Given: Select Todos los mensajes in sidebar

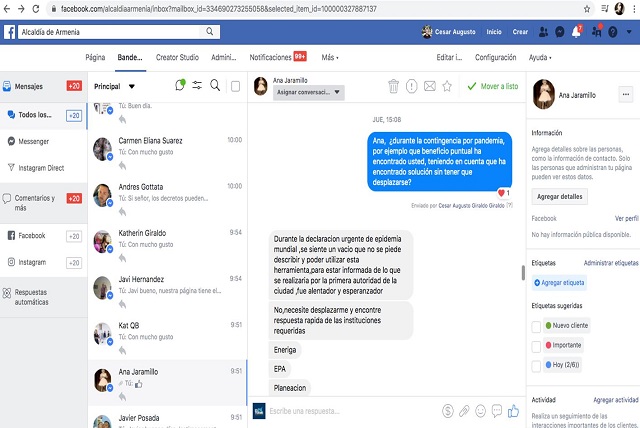Looking at the screenshot, I should 44,115.
